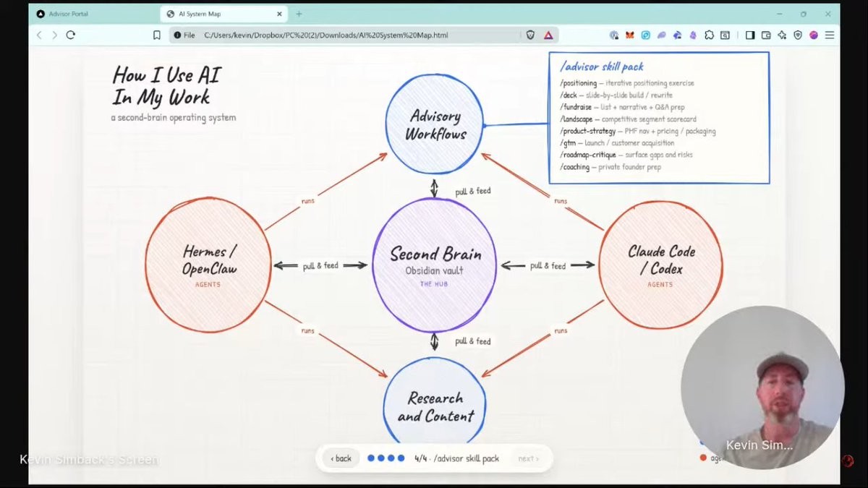Click the /gtm skill entry

617,143
